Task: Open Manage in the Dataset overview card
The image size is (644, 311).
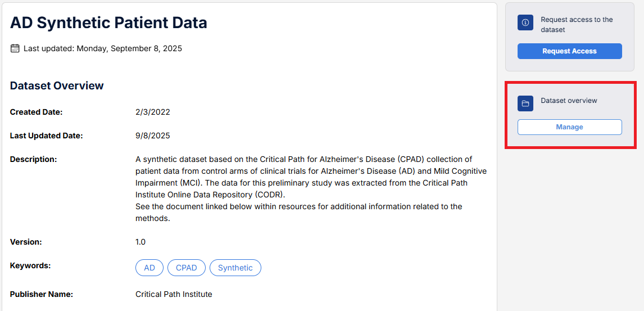Action: coord(569,127)
